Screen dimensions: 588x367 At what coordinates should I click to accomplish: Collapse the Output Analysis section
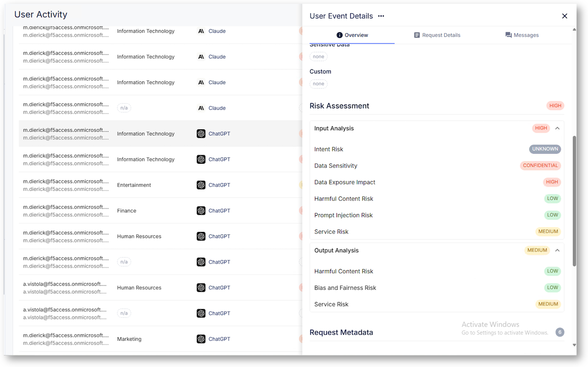tap(557, 251)
